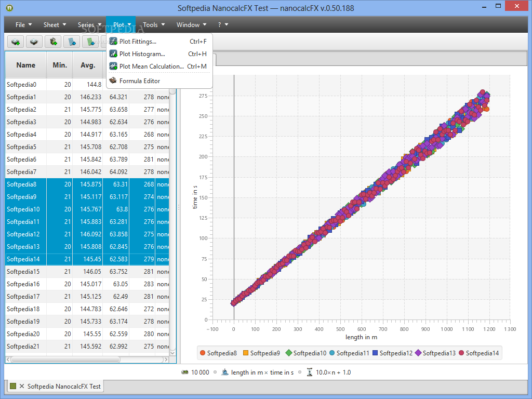Select the Softpedia5 row
Viewport: 532px width, 399px height.
(x=87, y=147)
